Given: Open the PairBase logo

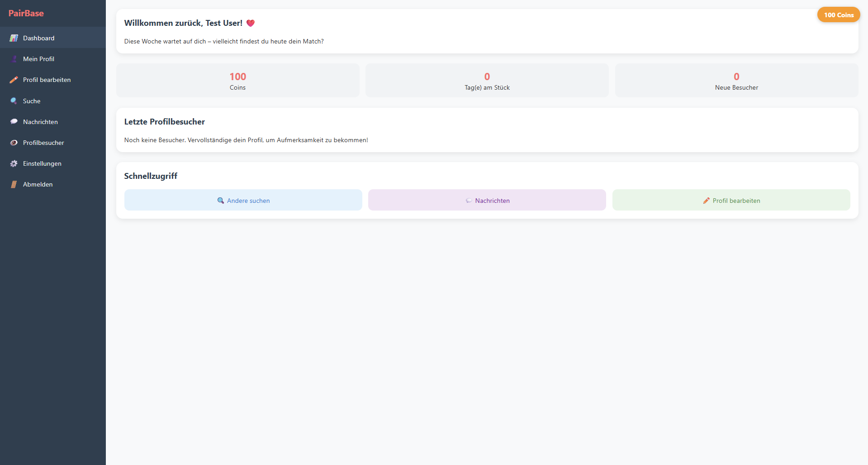Looking at the screenshot, I should pos(26,13).
